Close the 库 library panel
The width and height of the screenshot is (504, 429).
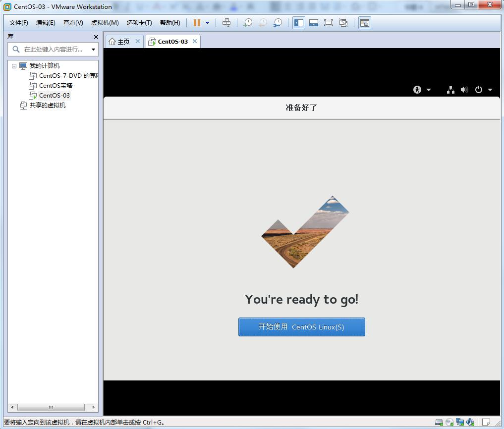tap(96, 37)
